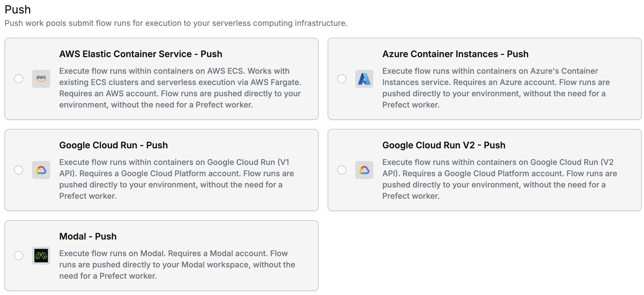644x295 pixels.
Task: Click the Google Cloud icon on Cloud Run card
Action: click(41, 170)
